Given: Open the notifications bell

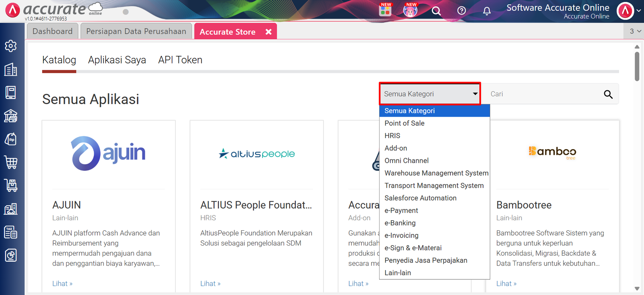Looking at the screenshot, I should pos(487,11).
